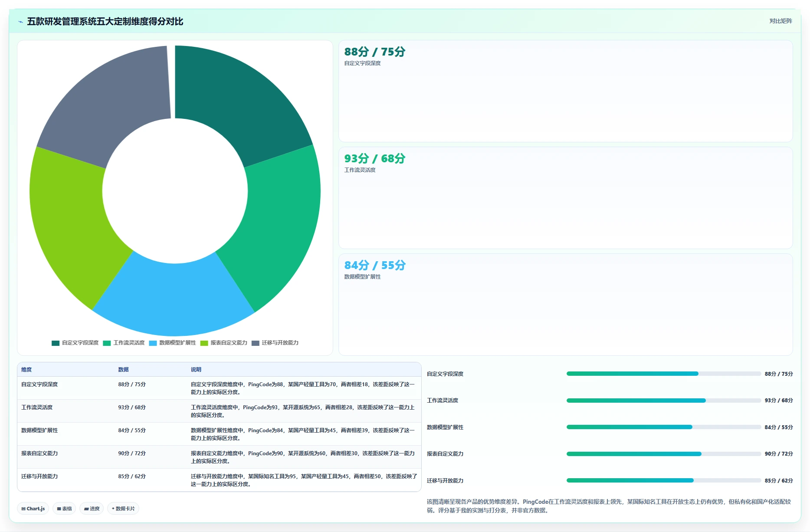Toggle 数据模型扩展性 legend item in chart
The width and height of the screenshot is (810, 532).
click(172, 343)
